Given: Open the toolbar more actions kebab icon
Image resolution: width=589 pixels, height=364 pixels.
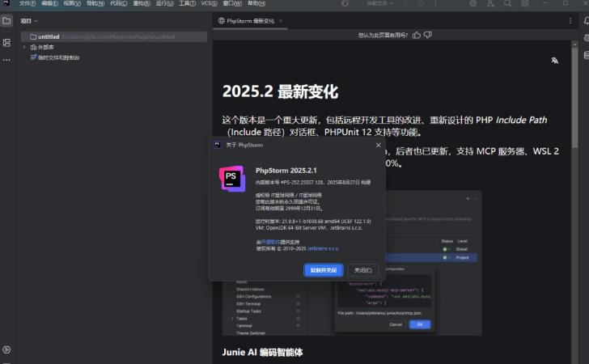Looking at the screenshot, I should 435,3.
